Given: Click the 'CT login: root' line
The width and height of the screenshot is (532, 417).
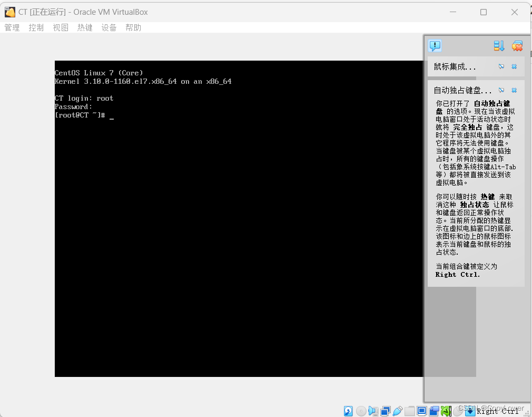Looking at the screenshot, I should [84, 99].
